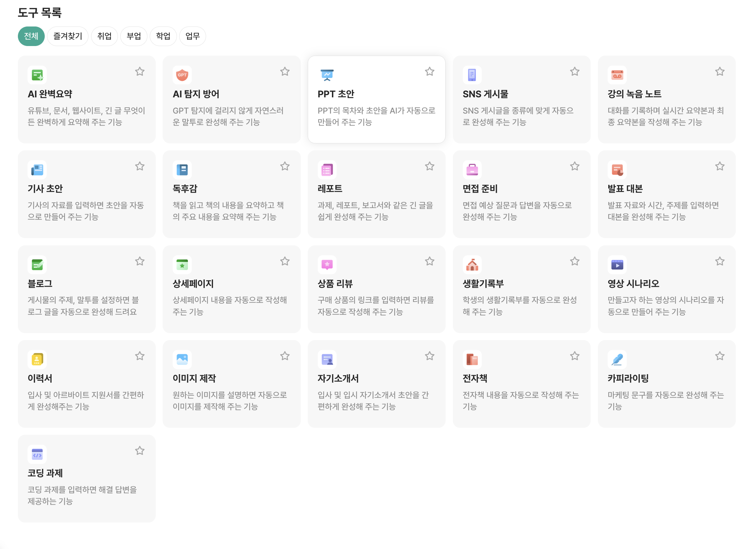Select the 강의 녹음 노트 recorder icon

(618, 75)
